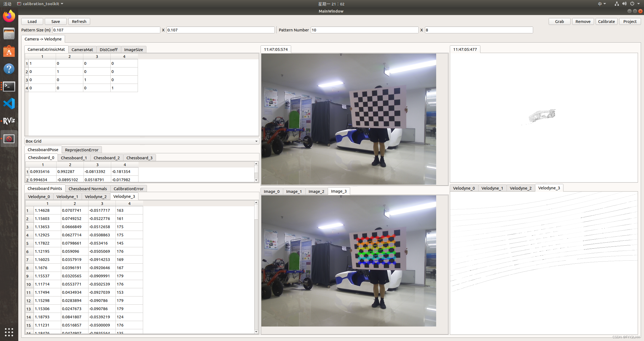The height and width of the screenshot is (341, 644).
Task: Select the Velodyne_1 tab
Action: tap(492, 187)
